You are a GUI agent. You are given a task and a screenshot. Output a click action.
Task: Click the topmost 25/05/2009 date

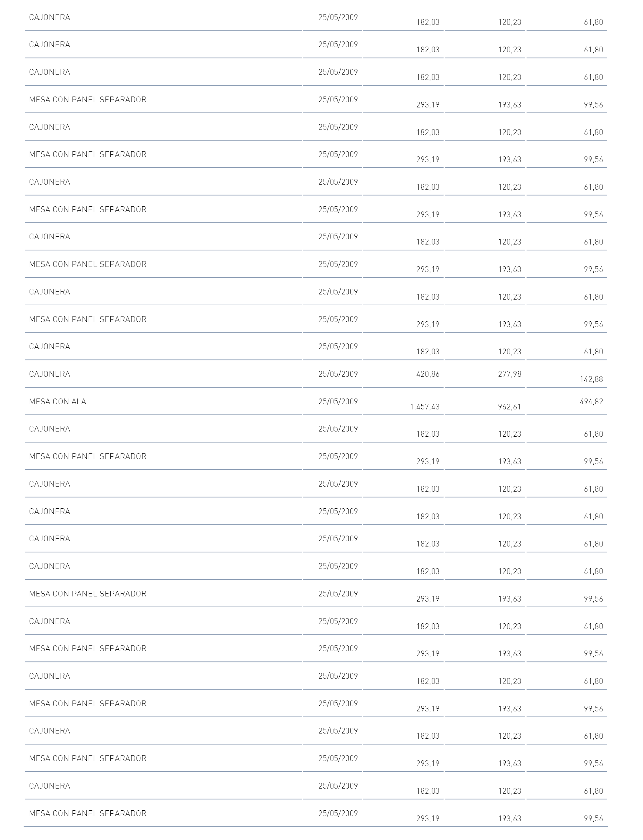[x=338, y=17]
